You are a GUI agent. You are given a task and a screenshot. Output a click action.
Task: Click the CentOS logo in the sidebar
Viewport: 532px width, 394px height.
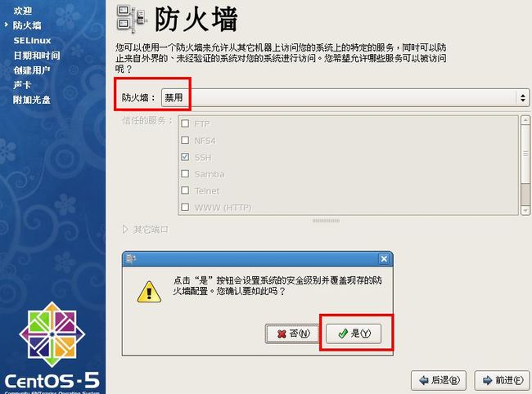coord(52,334)
